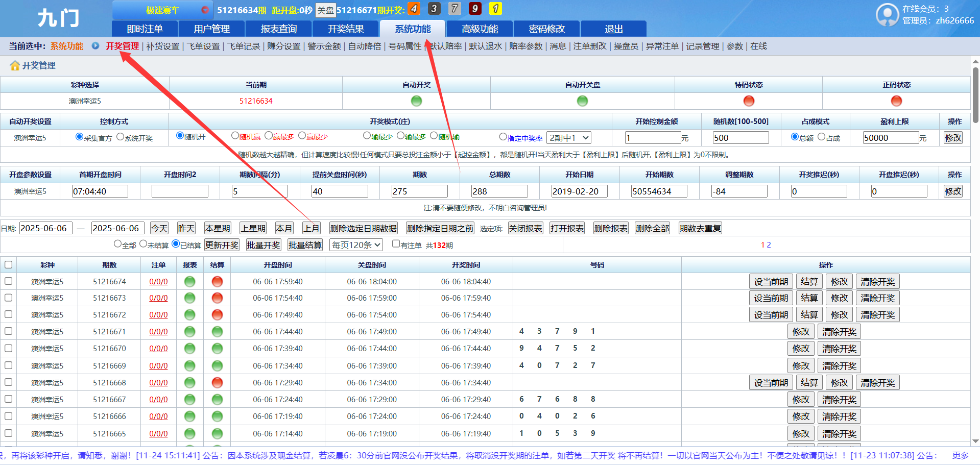Image resolution: width=980 pixels, height=466 pixels.
Task: Click the red 结算 light for period 51216674
Action: pyautogui.click(x=217, y=282)
